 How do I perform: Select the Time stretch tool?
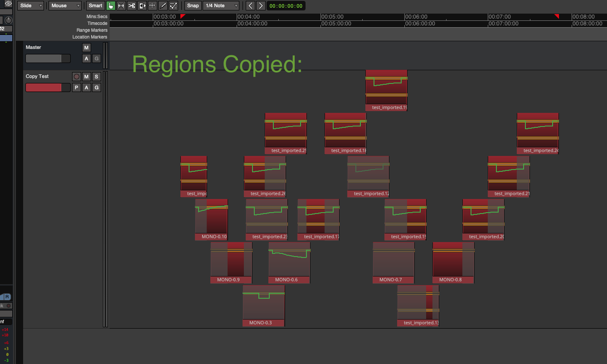tap(152, 6)
